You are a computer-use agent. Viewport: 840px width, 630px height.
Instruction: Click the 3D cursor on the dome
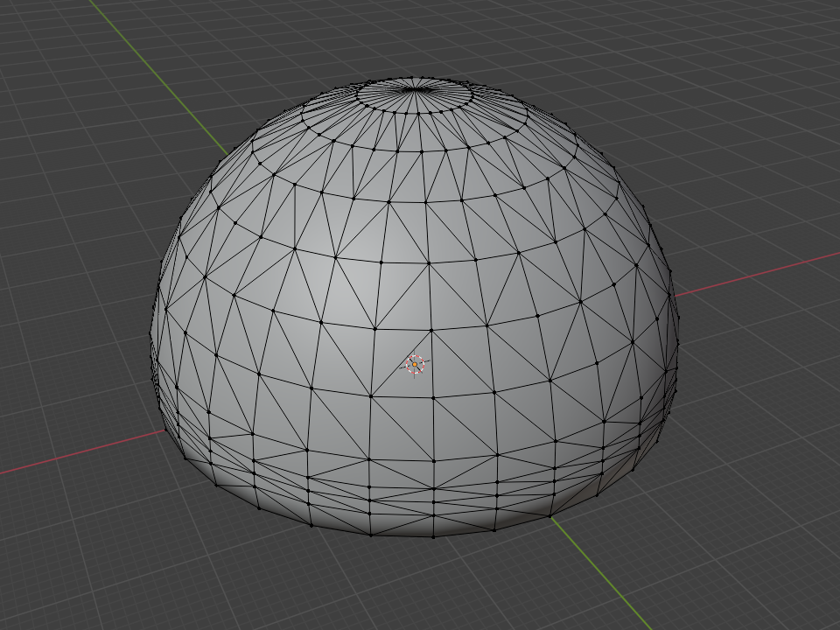415,365
